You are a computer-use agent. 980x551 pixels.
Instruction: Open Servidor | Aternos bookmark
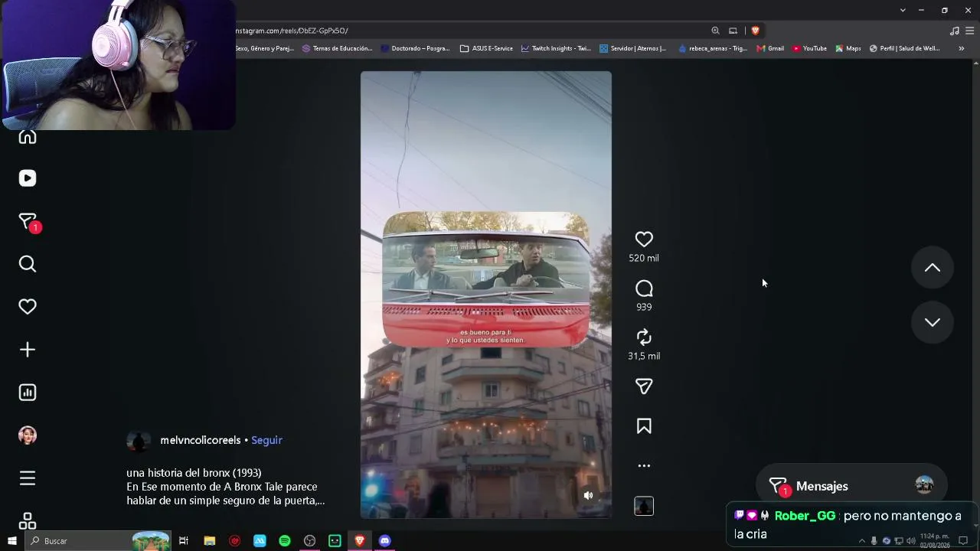point(632,48)
